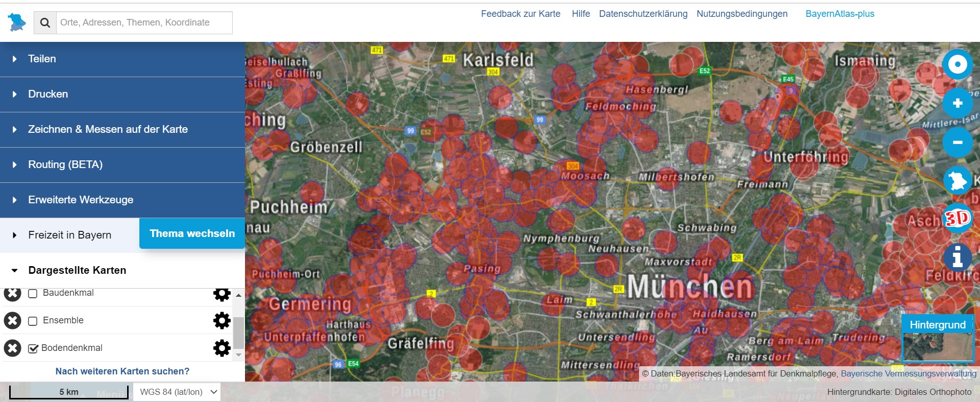
Task: Uncheck the Bodendenkmal layer checkbox
Action: 33,348
